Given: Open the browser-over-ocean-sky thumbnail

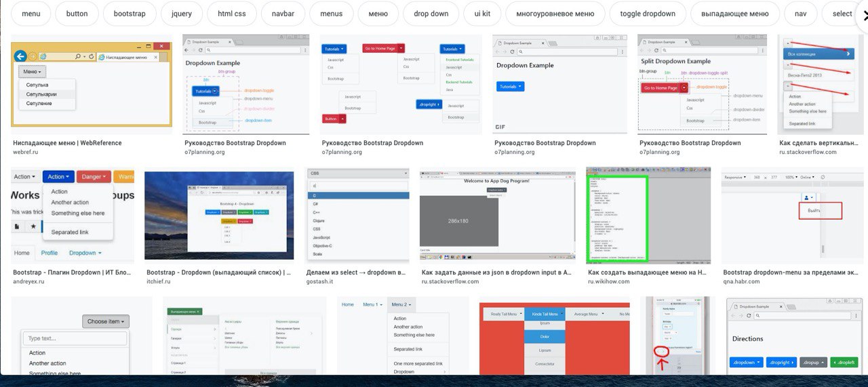Looking at the screenshot, I should coord(219,216).
